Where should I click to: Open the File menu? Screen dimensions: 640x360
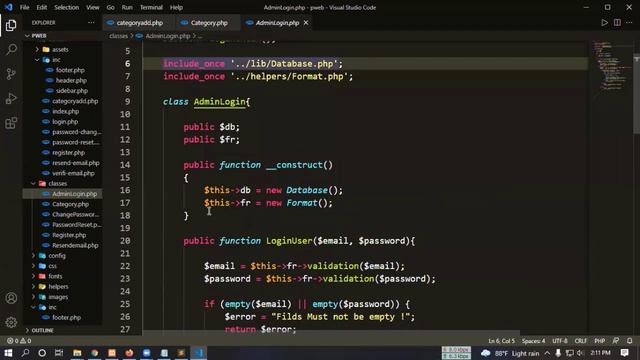point(24,7)
